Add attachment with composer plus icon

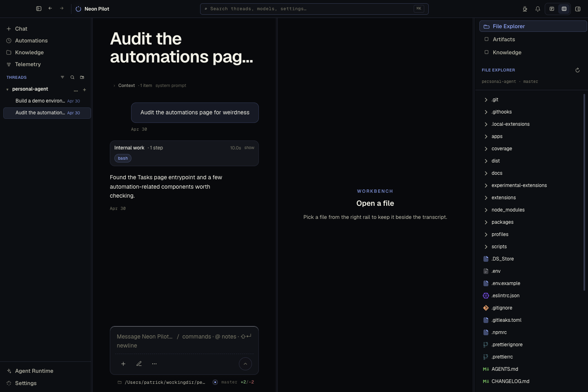coord(123,364)
